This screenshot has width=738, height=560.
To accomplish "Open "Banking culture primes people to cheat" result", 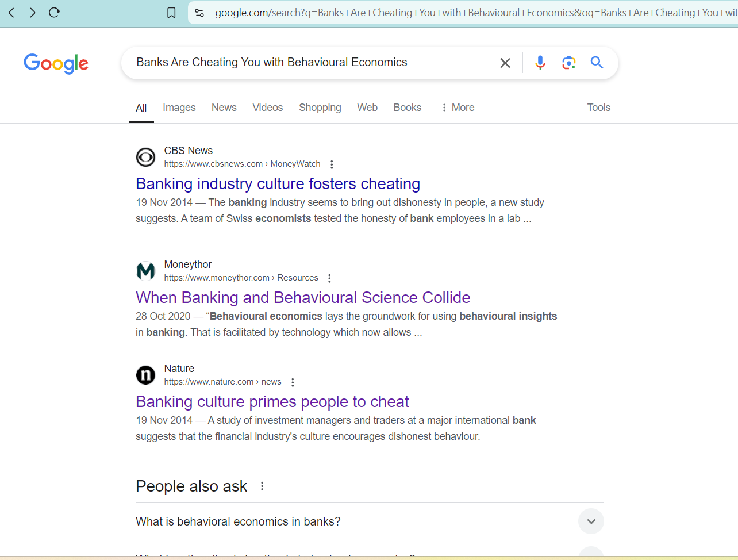I will (x=272, y=401).
